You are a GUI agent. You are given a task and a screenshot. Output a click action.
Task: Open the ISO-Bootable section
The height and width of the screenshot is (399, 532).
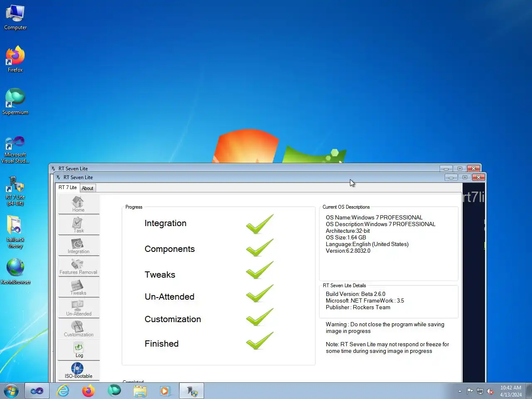[x=79, y=370]
